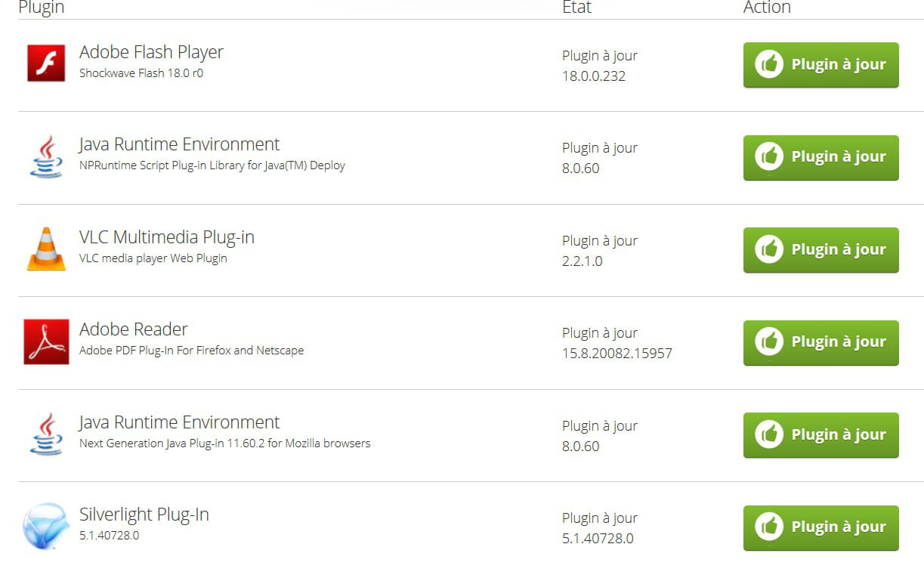
Task: Select "VLC media player Web Plugin" text
Action: [153, 258]
